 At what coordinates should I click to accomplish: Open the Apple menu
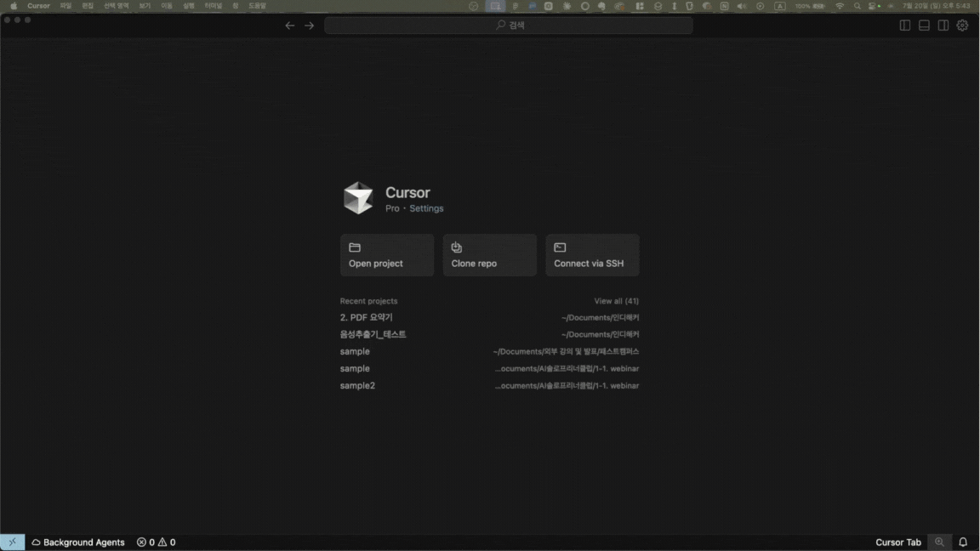[14, 6]
